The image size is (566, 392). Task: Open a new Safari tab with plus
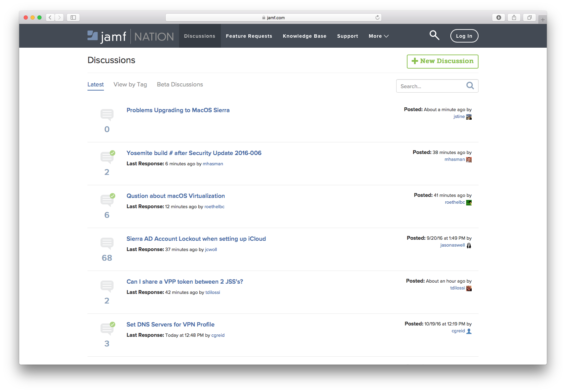[x=542, y=20]
